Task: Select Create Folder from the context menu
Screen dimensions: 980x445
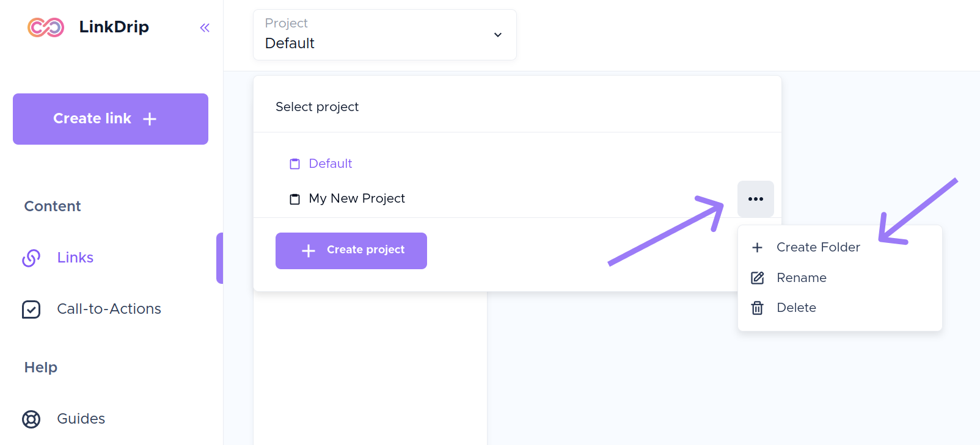Action: click(818, 247)
